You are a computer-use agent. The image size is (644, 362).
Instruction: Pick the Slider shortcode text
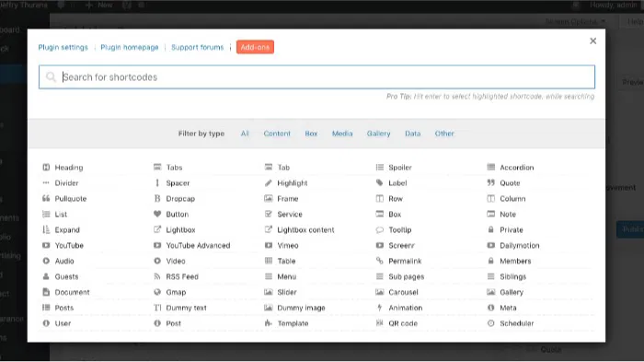[287, 292]
